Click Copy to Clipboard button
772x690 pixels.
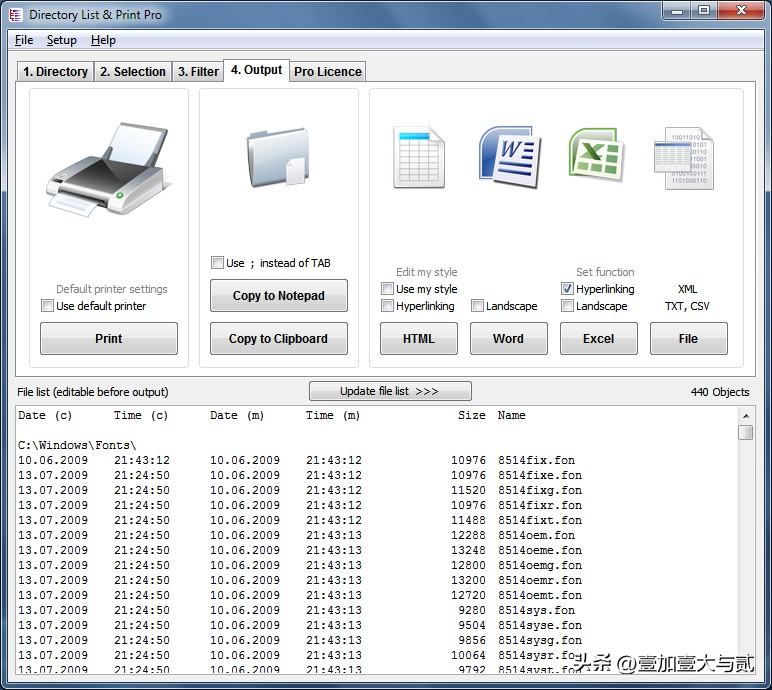click(279, 338)
